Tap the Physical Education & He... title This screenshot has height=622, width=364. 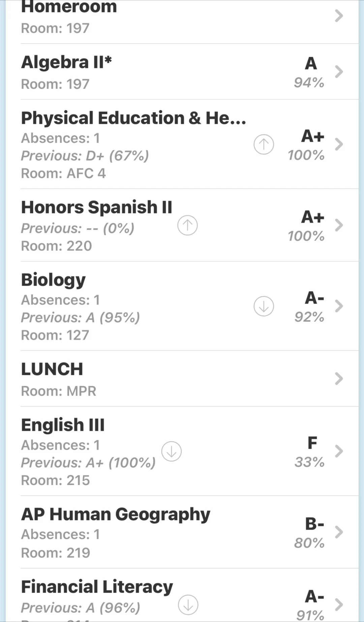point(133,118)
